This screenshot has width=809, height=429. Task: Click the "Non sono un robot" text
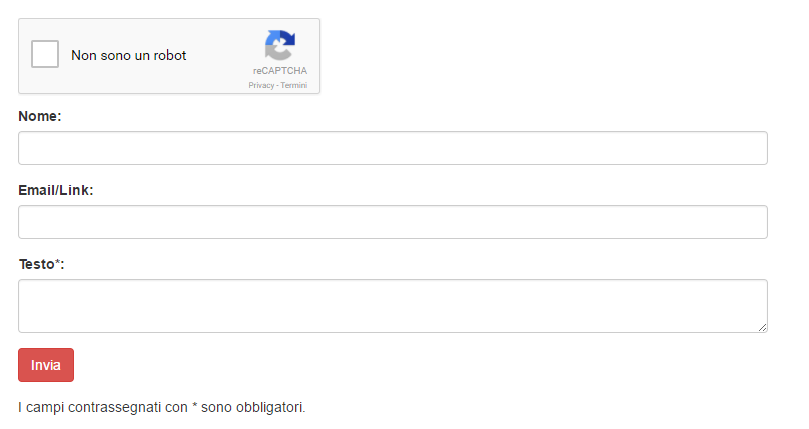[128, 55]
